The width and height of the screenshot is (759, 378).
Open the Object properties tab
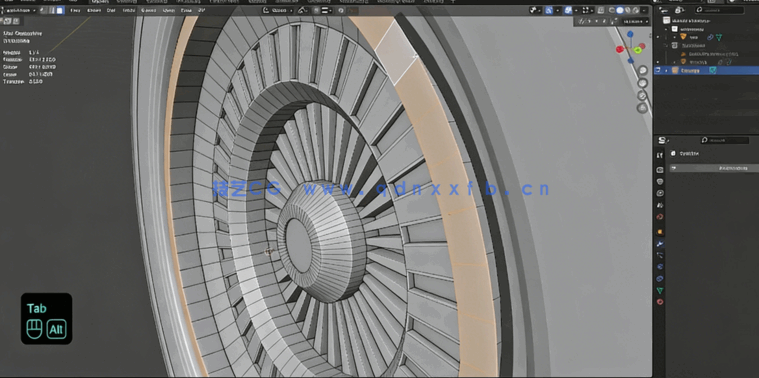click(659, 232)
